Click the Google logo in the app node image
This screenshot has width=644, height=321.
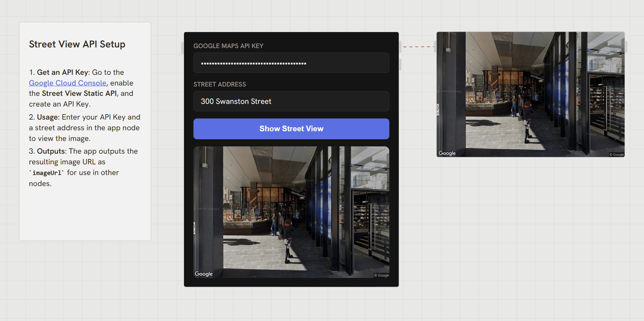tap(204, 274)
